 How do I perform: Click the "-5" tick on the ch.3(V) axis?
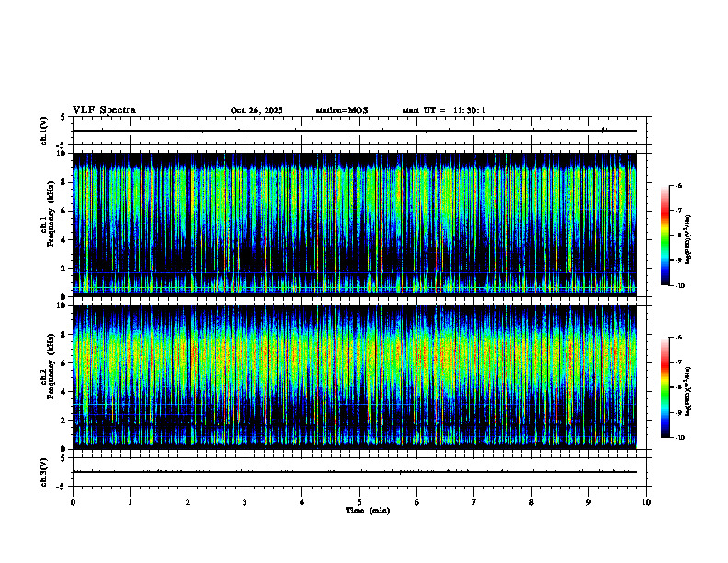point(62,487)
